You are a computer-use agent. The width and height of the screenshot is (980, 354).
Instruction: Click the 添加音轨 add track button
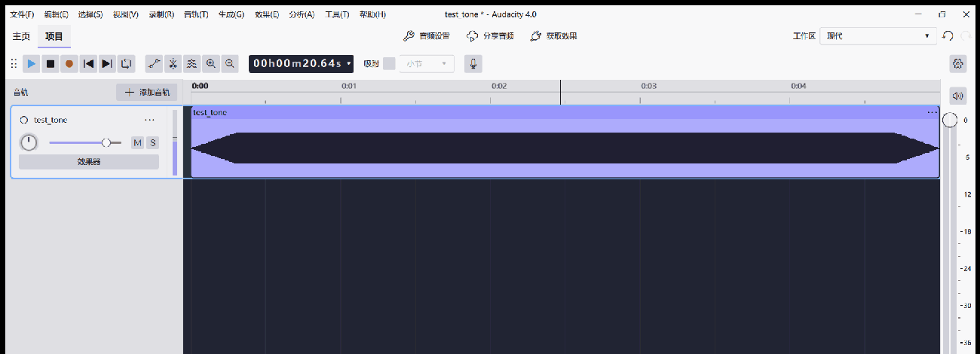coord(147,93)
